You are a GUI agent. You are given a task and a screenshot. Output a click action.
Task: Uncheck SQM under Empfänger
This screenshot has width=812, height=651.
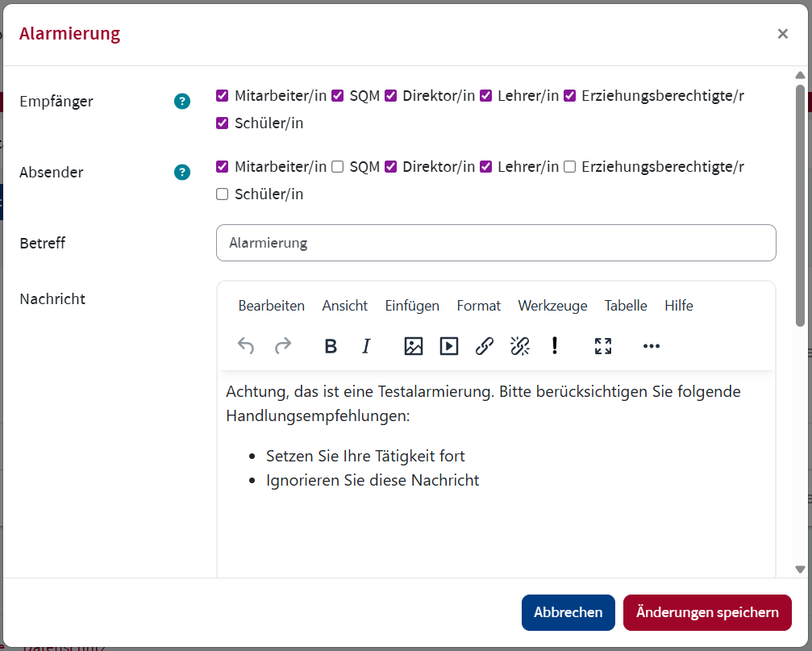tap(338, 96)
